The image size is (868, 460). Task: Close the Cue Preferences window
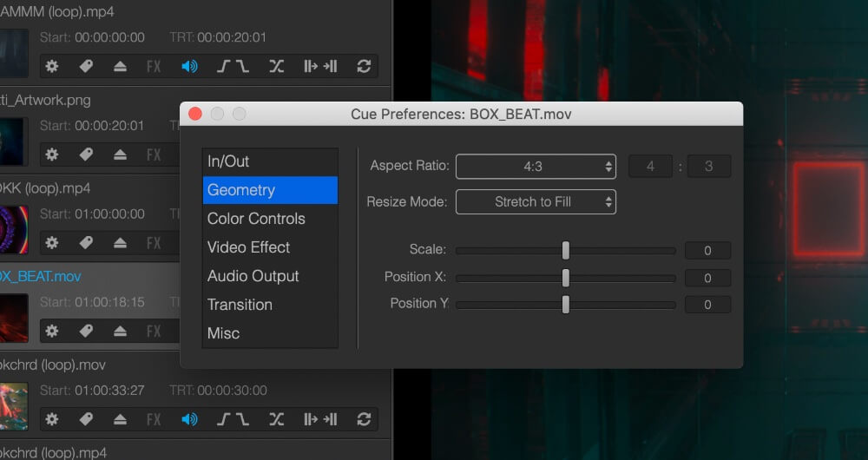[x=194, y=114]
